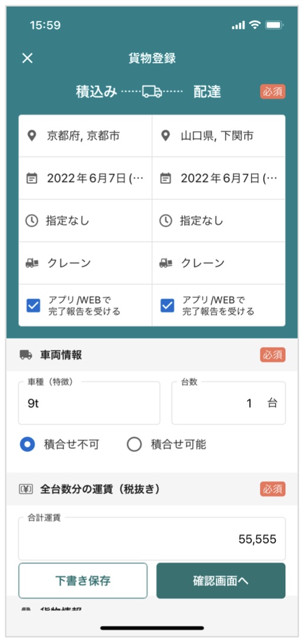Tap the pickup time clock icon
The image size is (307, 644).
[32, 221]
